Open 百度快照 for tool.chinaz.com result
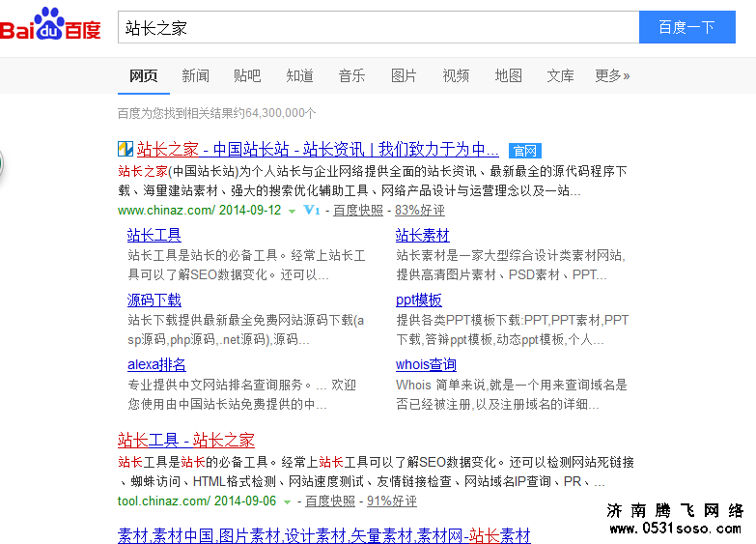Image resolution: width=756 pixels, height=544 pixels. click(330, 501)
